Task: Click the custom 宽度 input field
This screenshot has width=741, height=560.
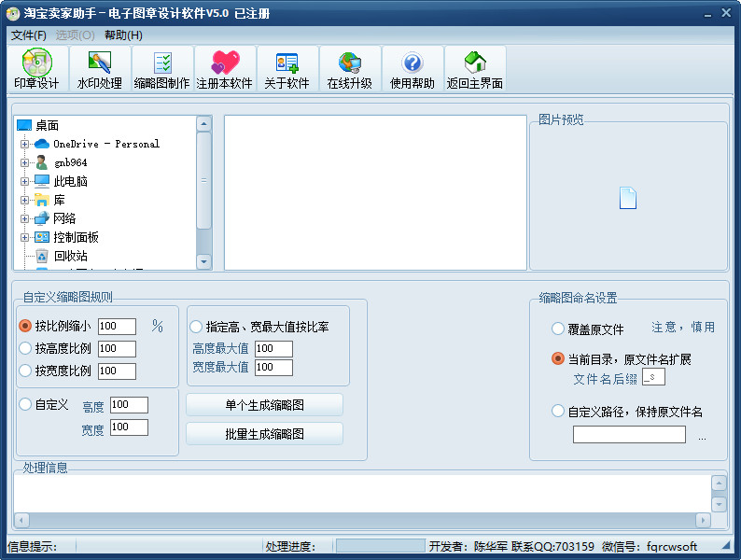Action: coord(129,427)
